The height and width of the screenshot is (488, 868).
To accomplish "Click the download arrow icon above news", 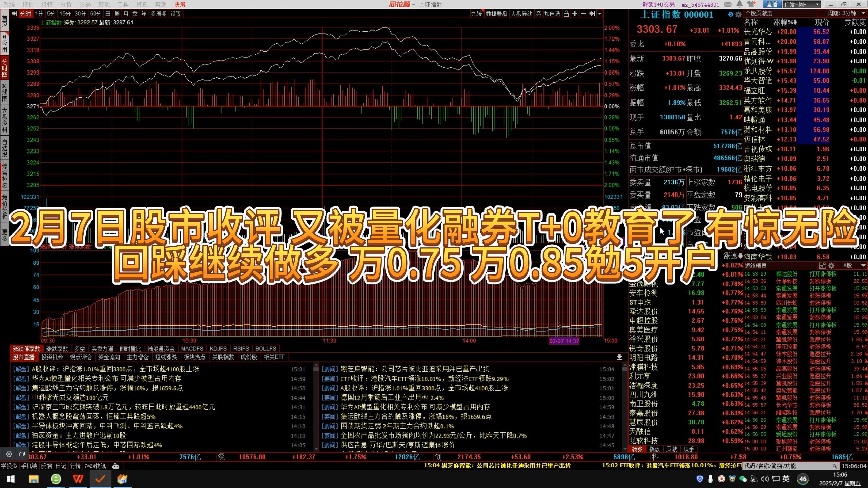I will [619, 357].
